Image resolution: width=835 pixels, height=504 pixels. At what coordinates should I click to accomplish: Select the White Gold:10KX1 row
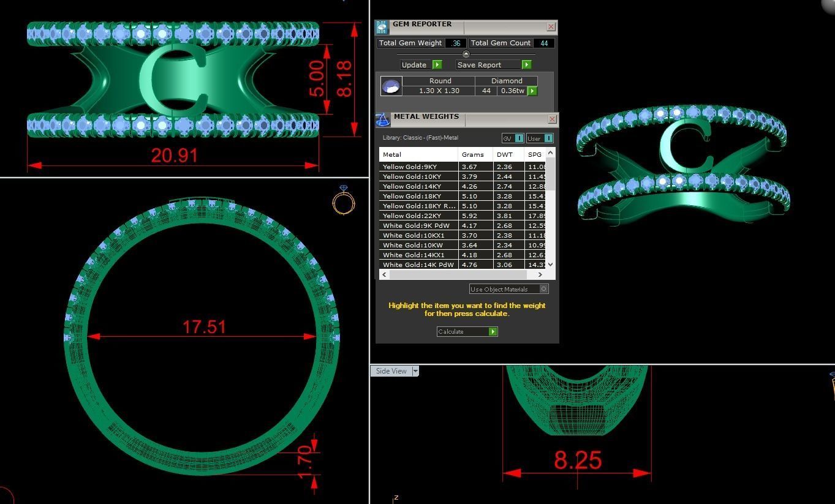click(x=463, y=235)
